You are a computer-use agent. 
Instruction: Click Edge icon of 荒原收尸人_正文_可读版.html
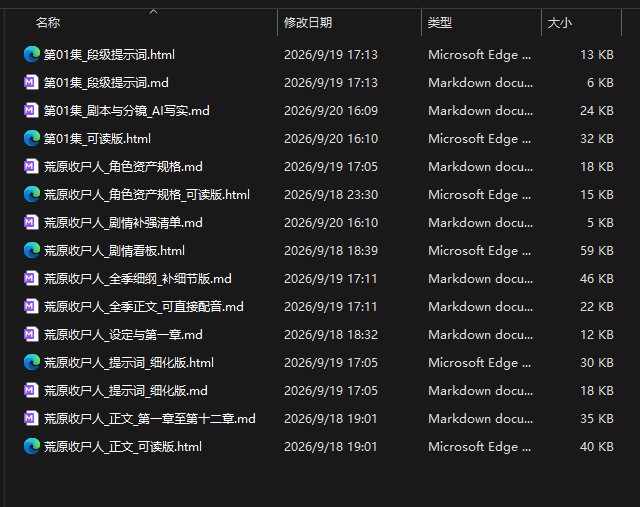coord(31,446)
